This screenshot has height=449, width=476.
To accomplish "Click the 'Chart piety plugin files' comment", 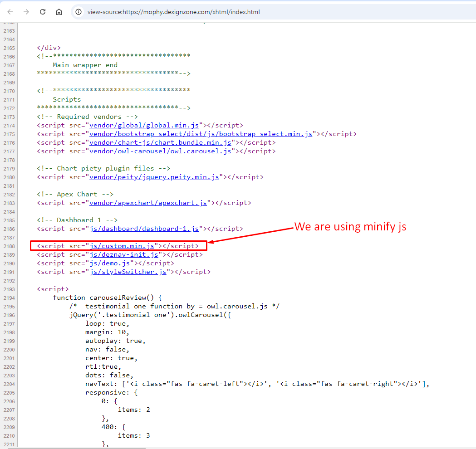I will pos(103,168).
